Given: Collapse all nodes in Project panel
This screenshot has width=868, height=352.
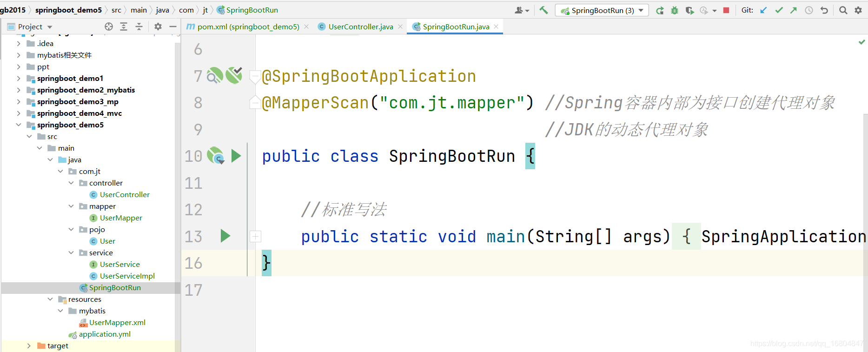Looking at the screenshot, I should pos(139,27).
